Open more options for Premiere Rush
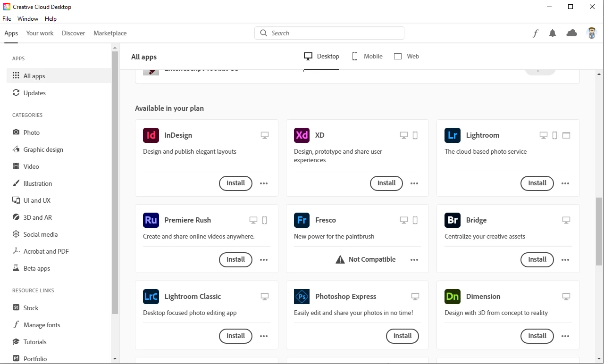 [264, 260]
